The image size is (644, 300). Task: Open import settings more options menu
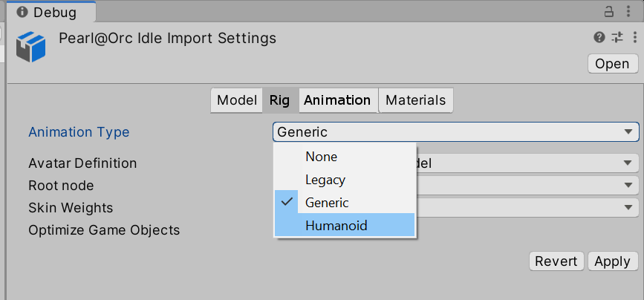(634, 38)
